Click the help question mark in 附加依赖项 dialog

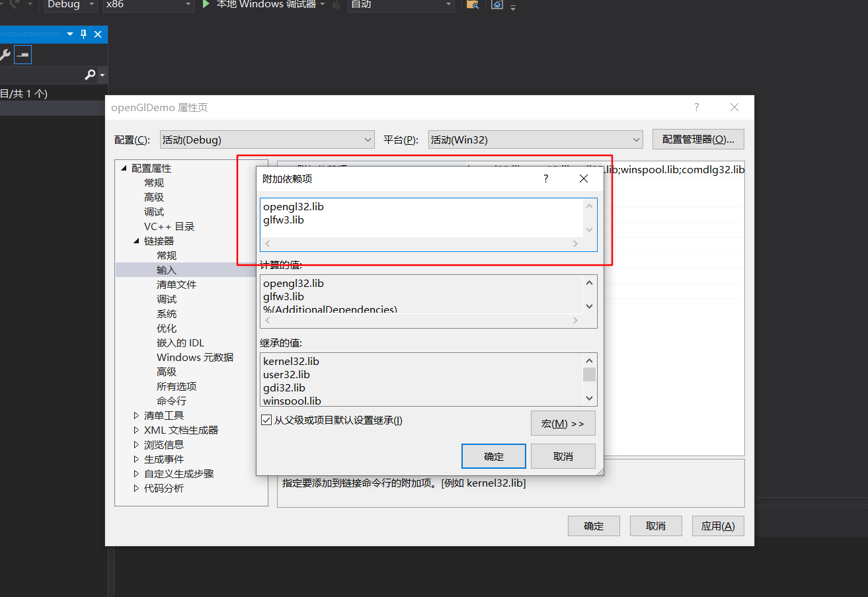click(546, 179)
